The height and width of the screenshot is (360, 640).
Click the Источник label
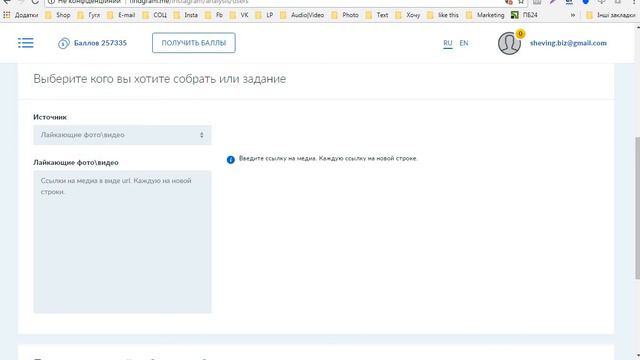(50, 117)
